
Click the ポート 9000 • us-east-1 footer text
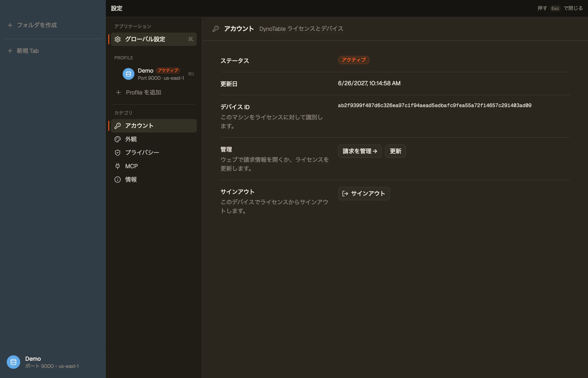pyautogui.click(x=52, y=366)
